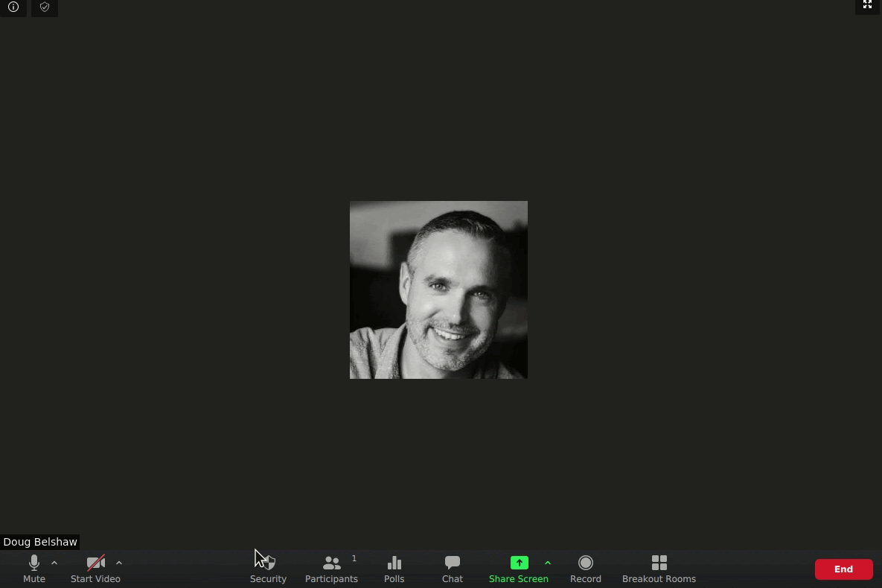Start recording with Record button
Screen dimensions: 882x588
pos(586,569)
